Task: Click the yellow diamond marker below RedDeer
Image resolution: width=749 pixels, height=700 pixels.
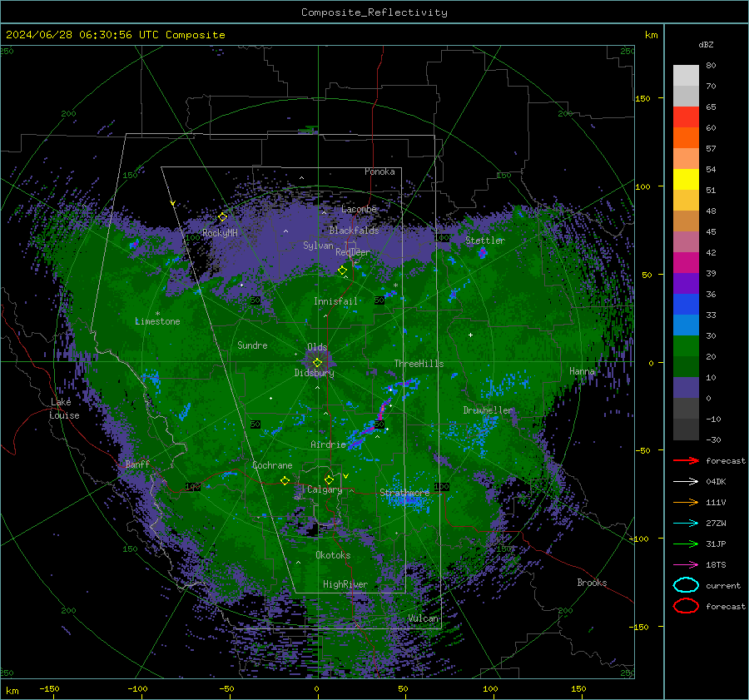Action: (342, 271)
